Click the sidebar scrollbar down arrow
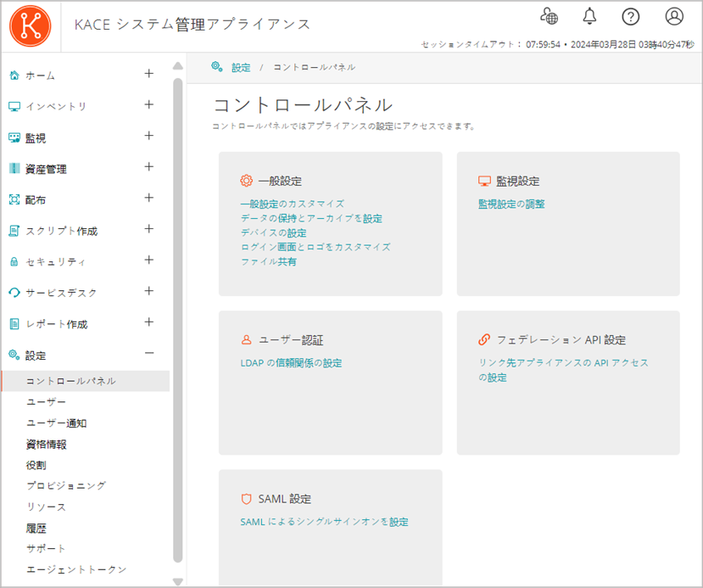The width and height of the screenshot is (703, 588). tap(177, 581)
